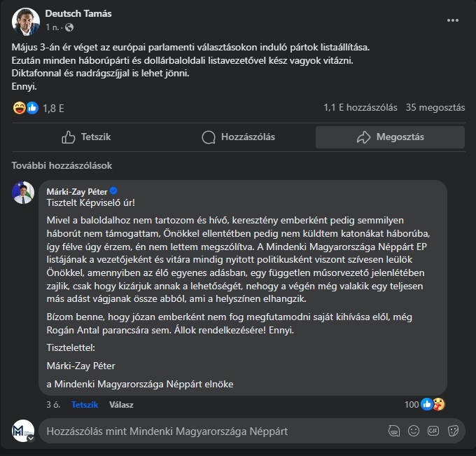Insert an avatar sticker in the comment box
476x456 pixels.
(395, 430)
